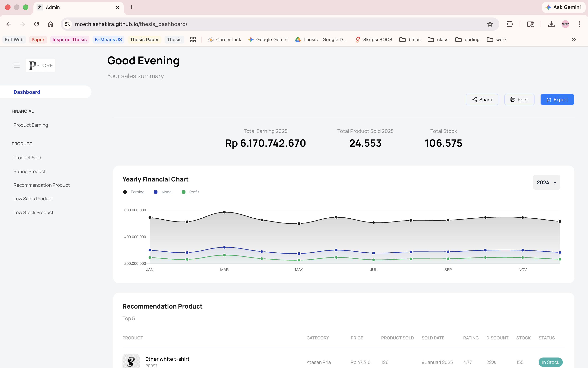Toggle the Earning series in legend
588x368 pixels.
click(x=134, y=192)
